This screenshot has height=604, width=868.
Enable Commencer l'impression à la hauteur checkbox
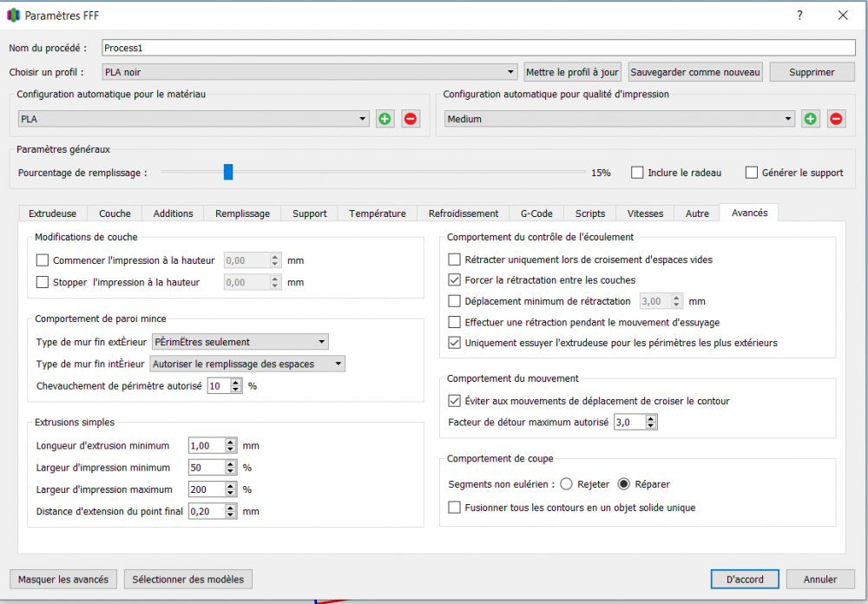tap(43, 260)
